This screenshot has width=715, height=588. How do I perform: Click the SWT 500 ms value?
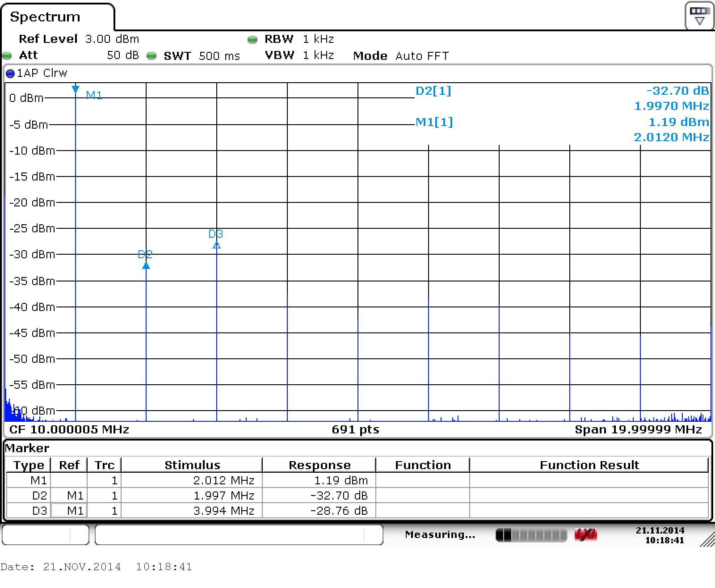point(219,56)
